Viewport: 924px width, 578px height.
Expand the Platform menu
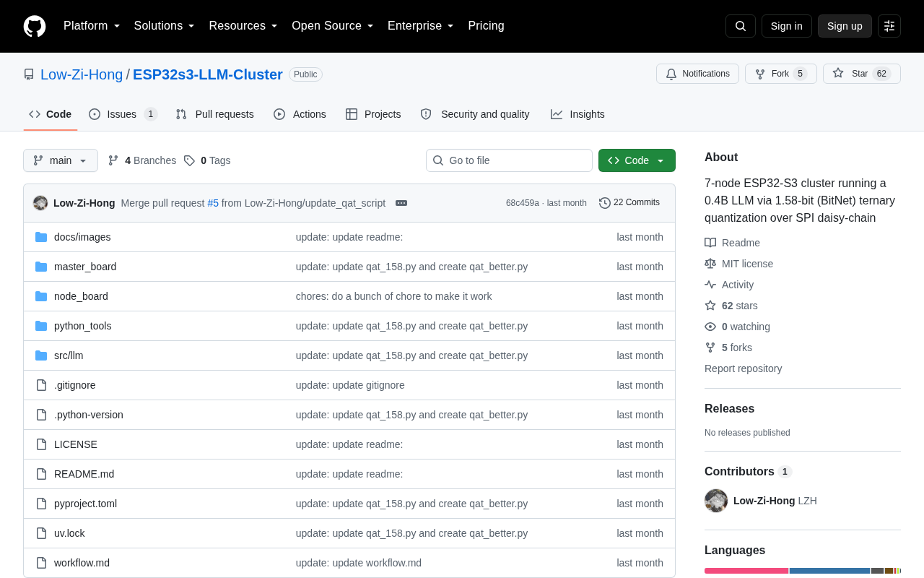pyautogui.click(x=92, y=26)
